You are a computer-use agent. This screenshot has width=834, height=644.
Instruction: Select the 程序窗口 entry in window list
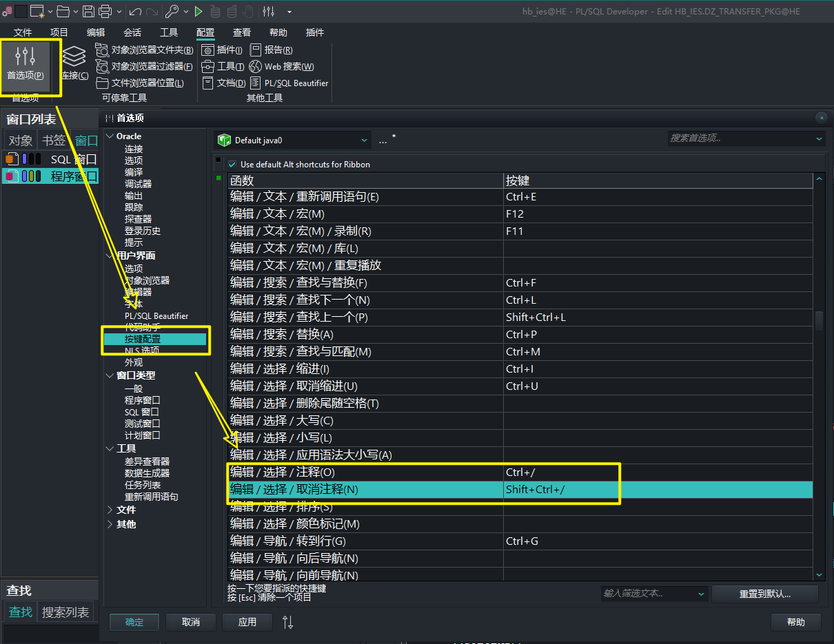pyautogui.click(x=50, y=176)
